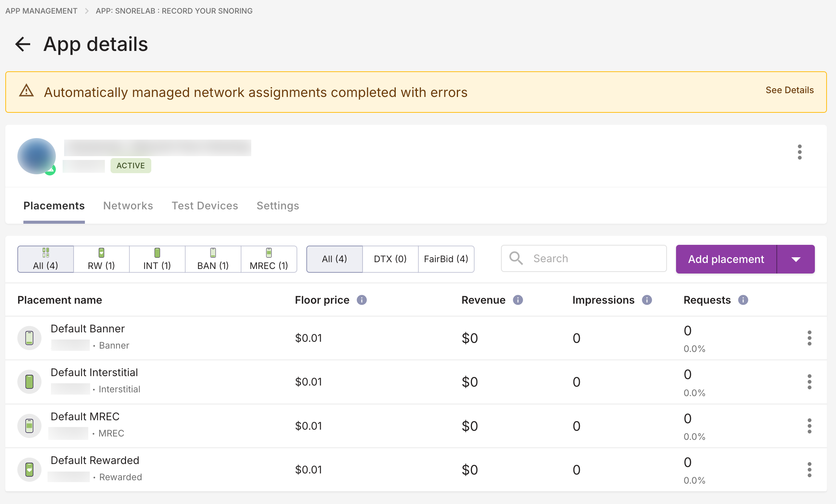
Task: Expand the Add placement dropdown arrow
Action: tap(796, 259)
